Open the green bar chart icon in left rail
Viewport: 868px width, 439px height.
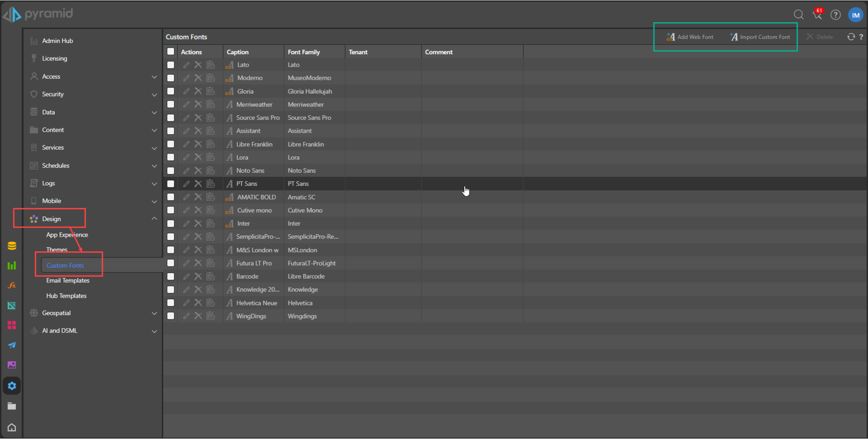[12, 265]
